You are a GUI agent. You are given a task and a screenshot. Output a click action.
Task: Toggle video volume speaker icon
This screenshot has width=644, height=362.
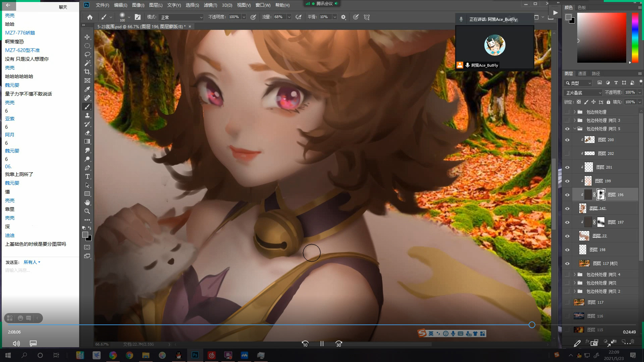(x=16, y=344)
